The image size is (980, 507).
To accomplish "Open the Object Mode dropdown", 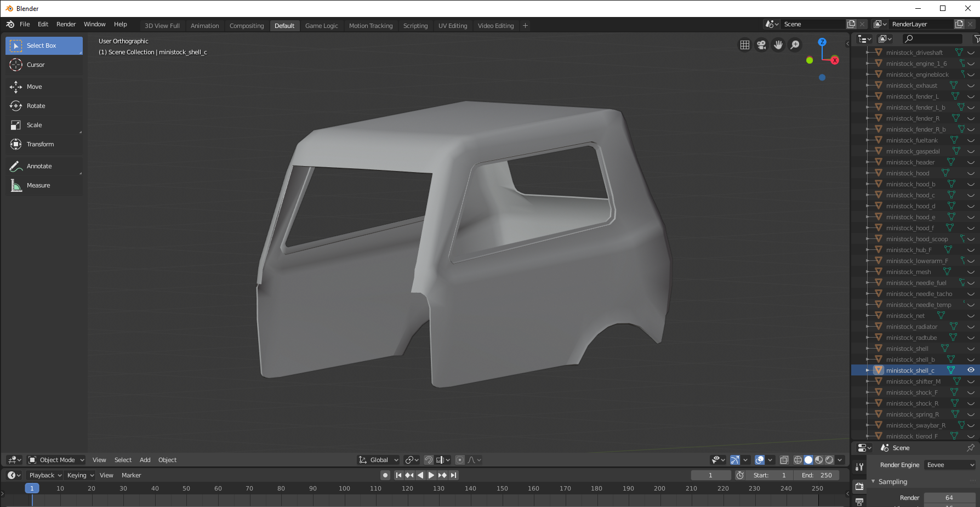I will [56, 460].
